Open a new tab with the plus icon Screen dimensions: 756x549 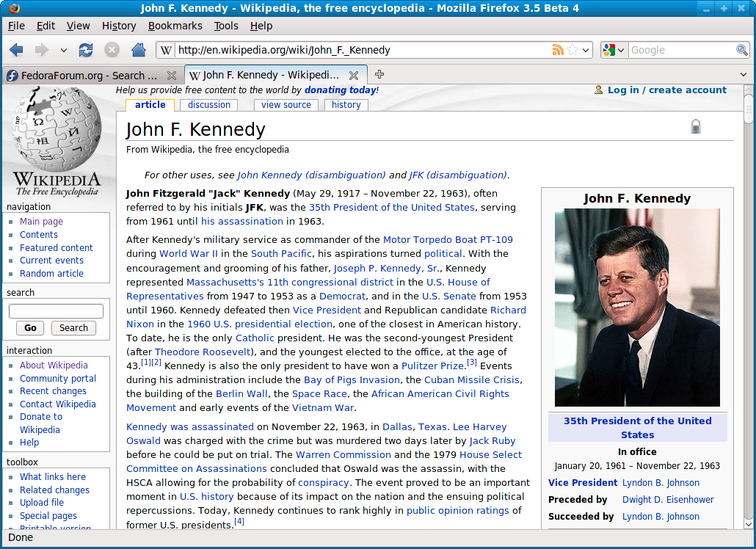379,74
